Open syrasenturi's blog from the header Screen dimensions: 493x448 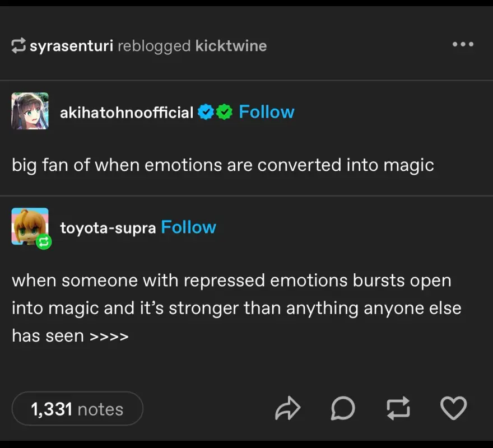point(71,46)
